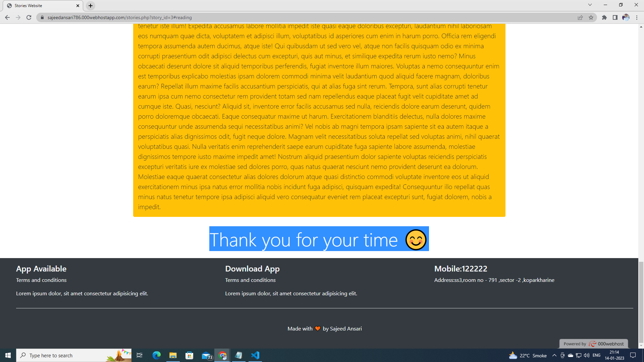Expand the browser window controls dropdown arrow
This screenshot has height=362, width=644.
pyautogui.click(x=590, y=5)
